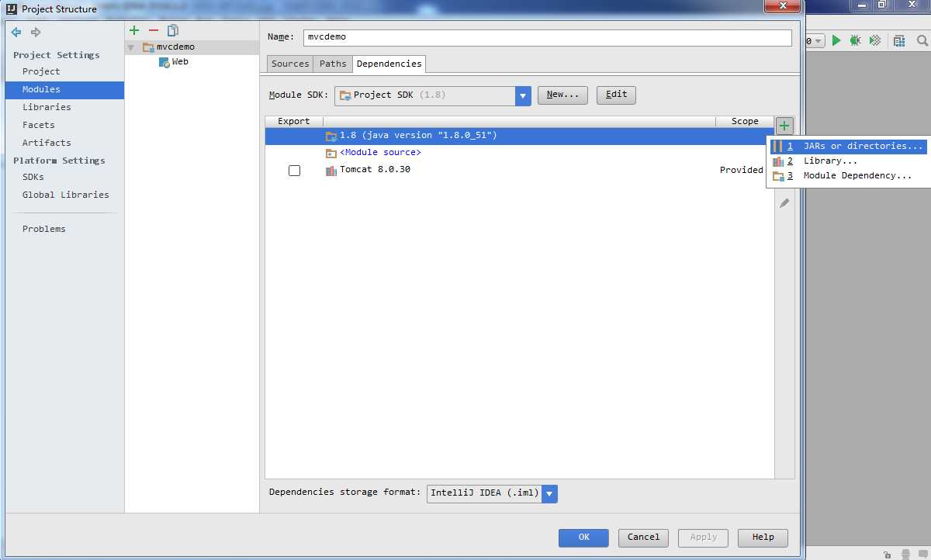Open SDKs under Platform Settings
Image resolution: width=931 pixels, height=560 pixels.
pyautogui.click(x=33, y=177)
